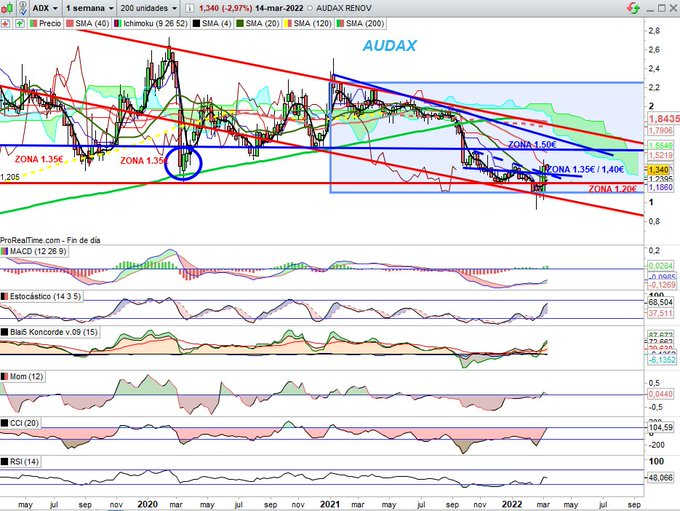680x511 pixels.
Task: Click the red plus icon left of Precio
Action: [6, 23]
